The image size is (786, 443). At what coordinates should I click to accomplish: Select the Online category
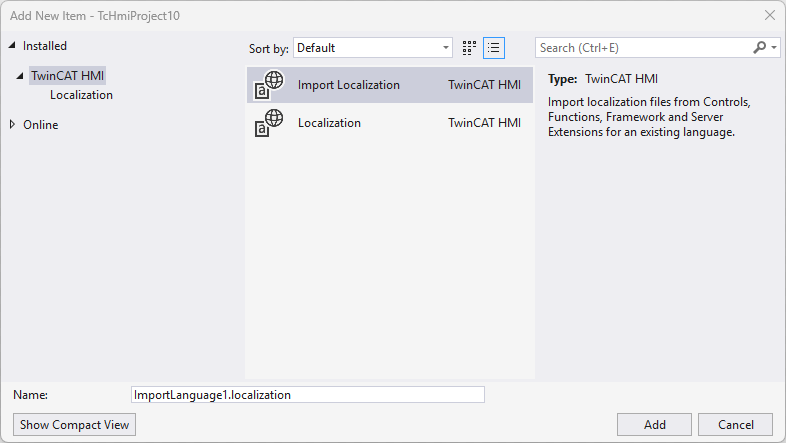[x=41, y=125]
